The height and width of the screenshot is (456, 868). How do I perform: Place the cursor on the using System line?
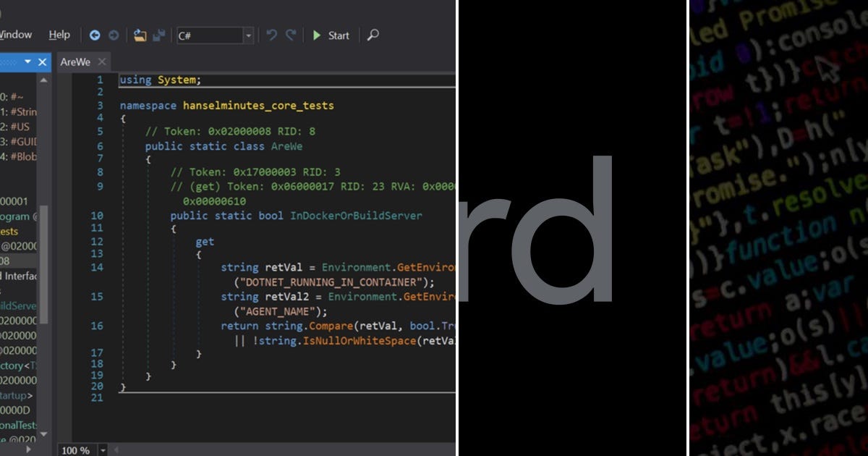pos(159,80)
